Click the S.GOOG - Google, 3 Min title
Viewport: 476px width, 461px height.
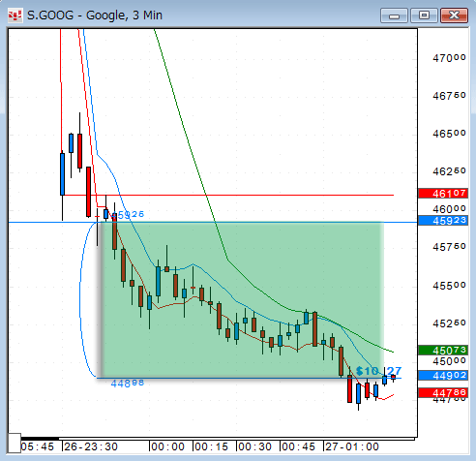(95, 15)
